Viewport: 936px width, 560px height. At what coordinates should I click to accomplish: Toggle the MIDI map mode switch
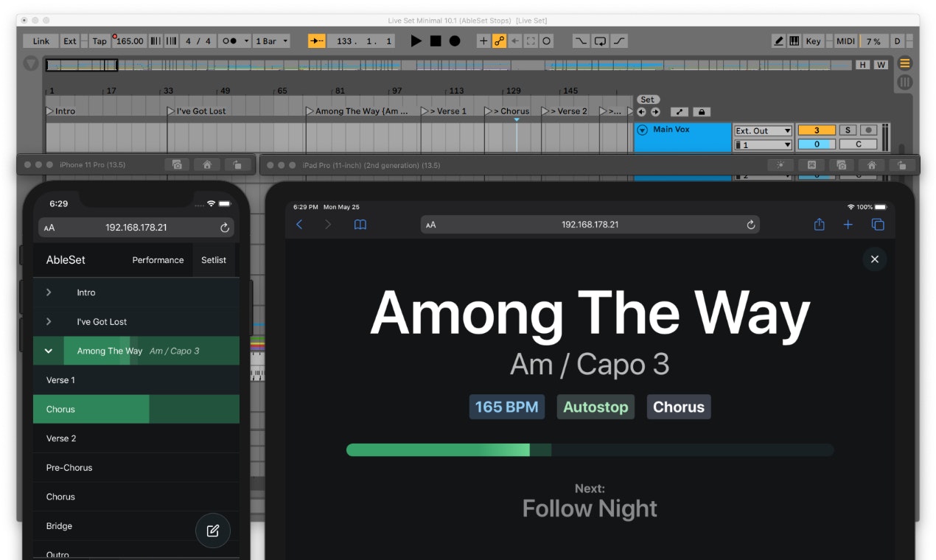[845, 41]
